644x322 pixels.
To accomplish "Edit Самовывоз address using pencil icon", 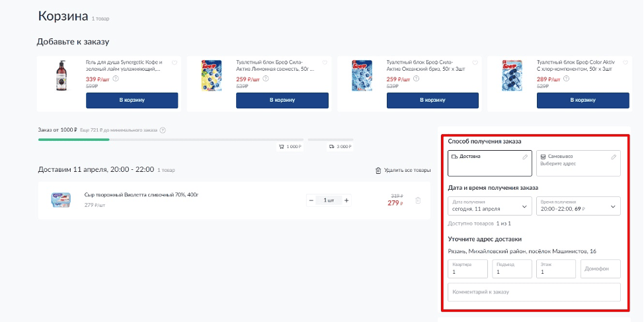I will tap(614, 157).
